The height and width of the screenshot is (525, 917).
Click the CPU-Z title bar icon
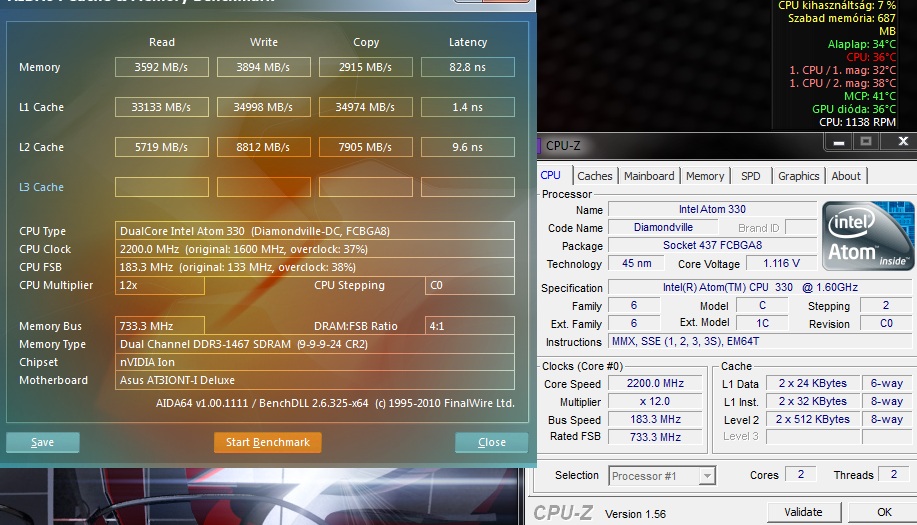click(x=539, y=146)
